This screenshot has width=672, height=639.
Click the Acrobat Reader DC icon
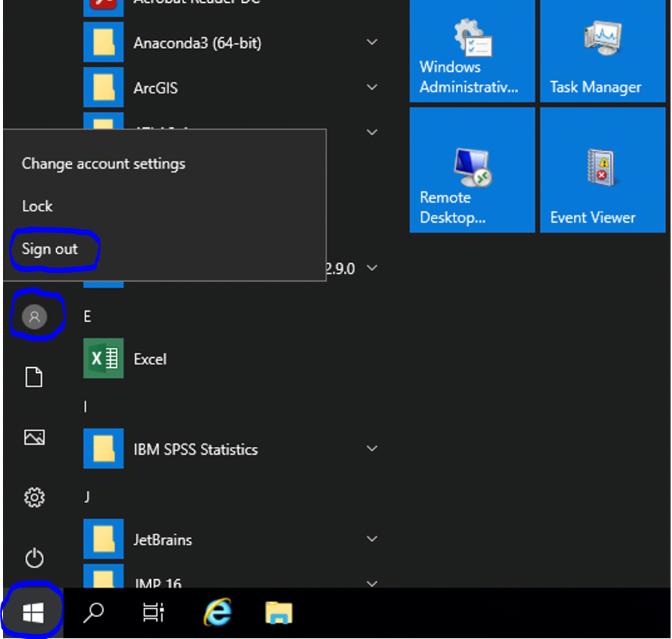[x=103, y=8]
